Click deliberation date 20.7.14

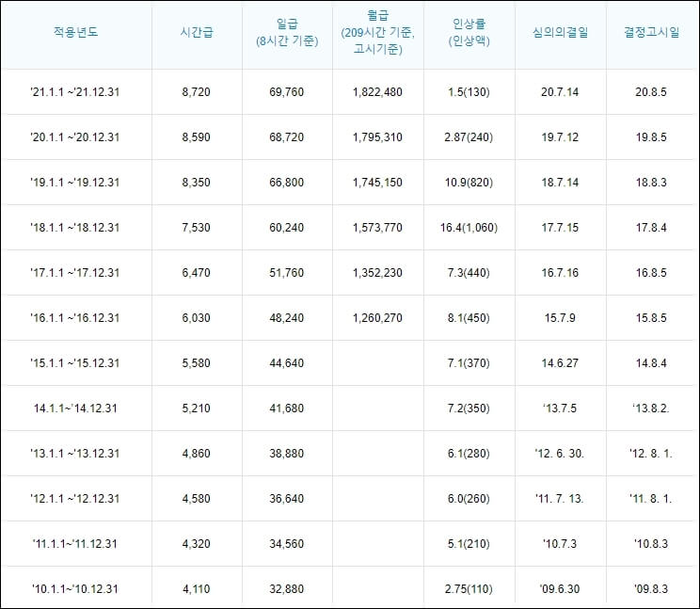[x=560, y=92]
